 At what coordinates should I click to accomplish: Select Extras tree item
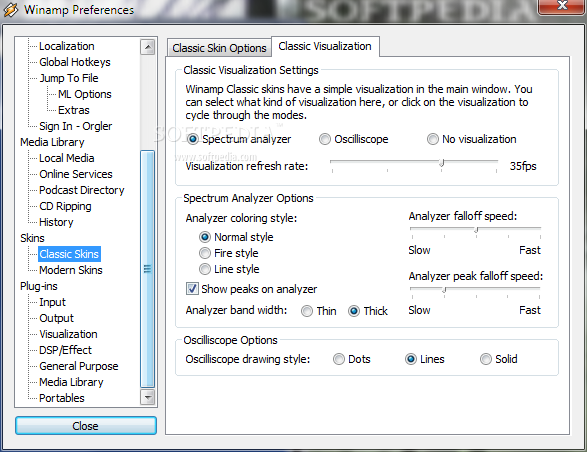tap(74, 110)
